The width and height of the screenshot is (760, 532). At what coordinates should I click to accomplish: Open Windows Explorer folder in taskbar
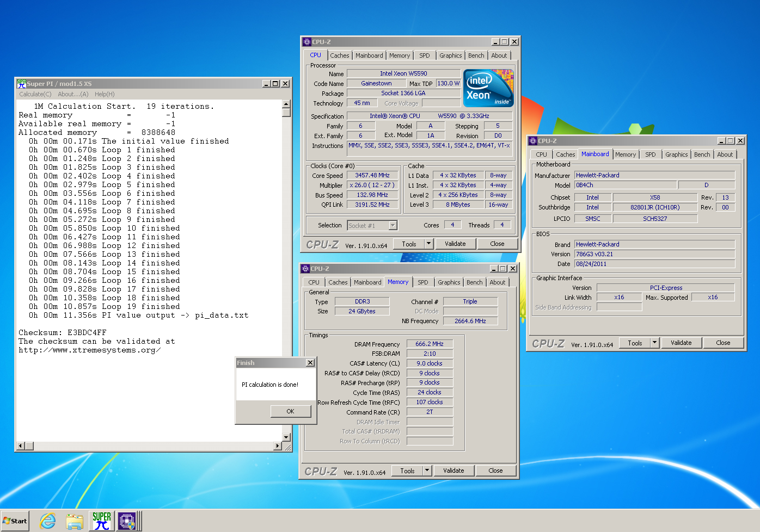click(75, 521)
